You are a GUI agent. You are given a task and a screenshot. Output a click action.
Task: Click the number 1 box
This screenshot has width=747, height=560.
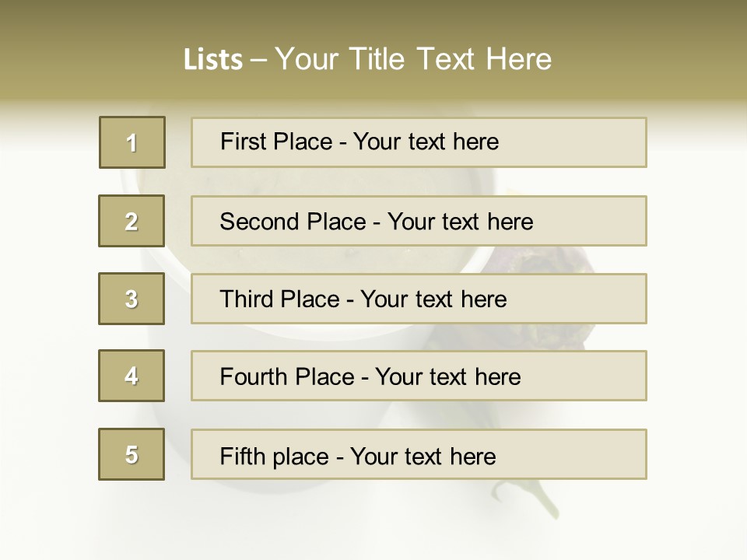pos(132,142)
